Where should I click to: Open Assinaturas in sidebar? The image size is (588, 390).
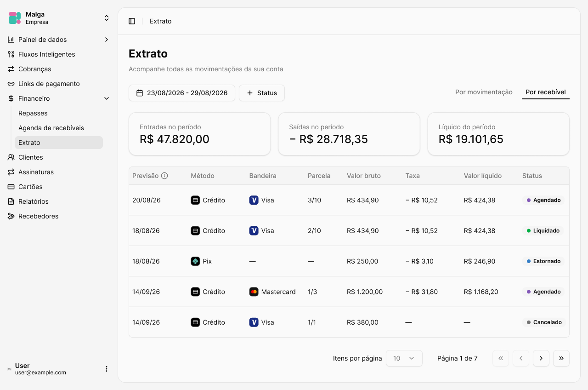coord(59,172)
